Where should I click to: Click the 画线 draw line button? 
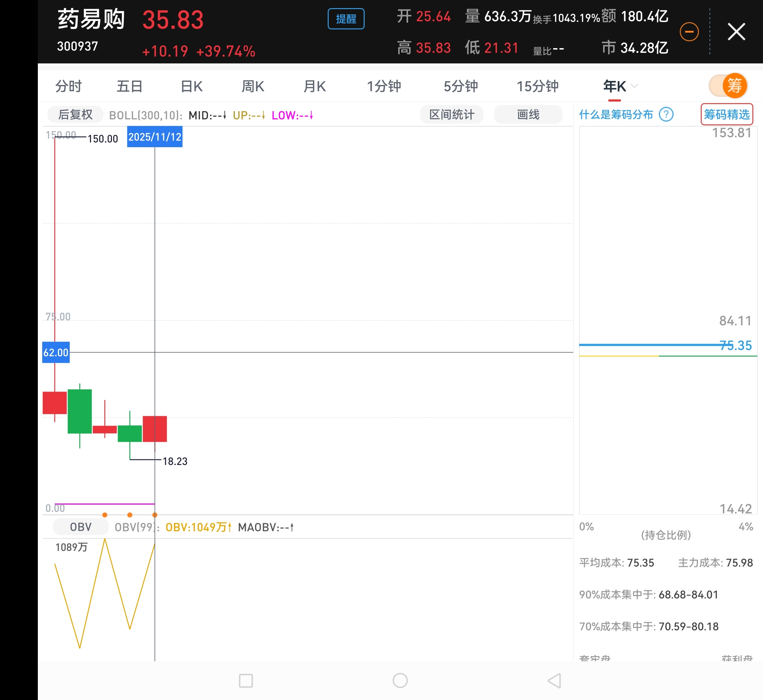pos(528,114)
